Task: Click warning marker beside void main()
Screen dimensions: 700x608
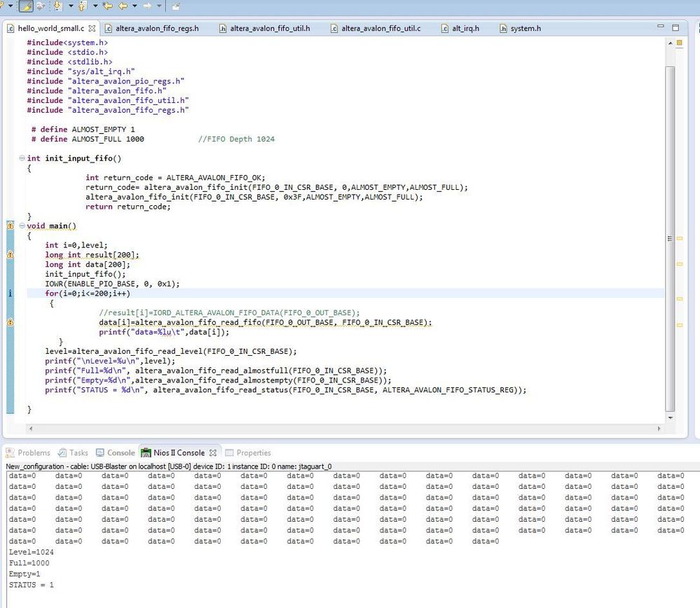Action: [x=10, y=226]
